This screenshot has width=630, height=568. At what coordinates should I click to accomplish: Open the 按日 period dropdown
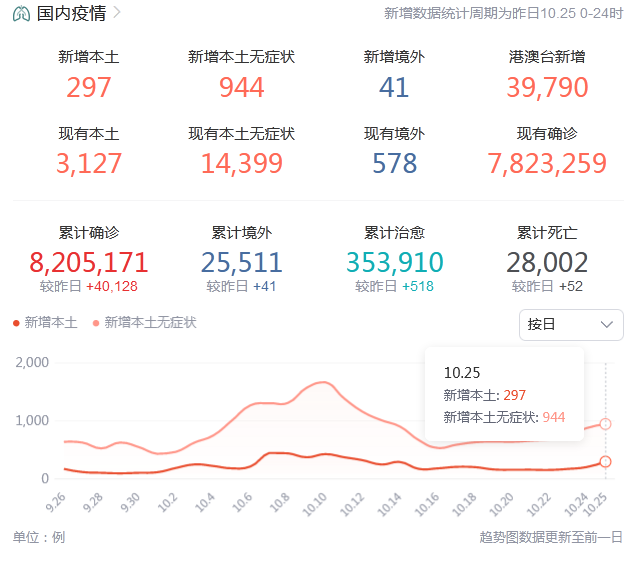[x=571, y=324]
